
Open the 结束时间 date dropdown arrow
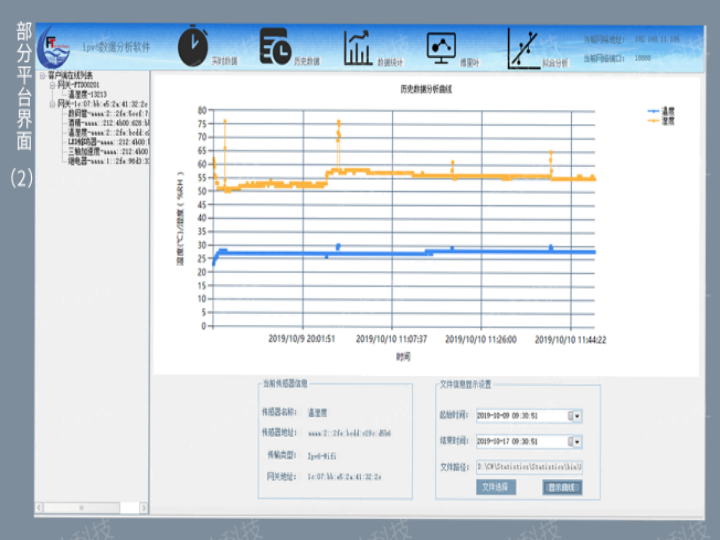pos(578,441)
